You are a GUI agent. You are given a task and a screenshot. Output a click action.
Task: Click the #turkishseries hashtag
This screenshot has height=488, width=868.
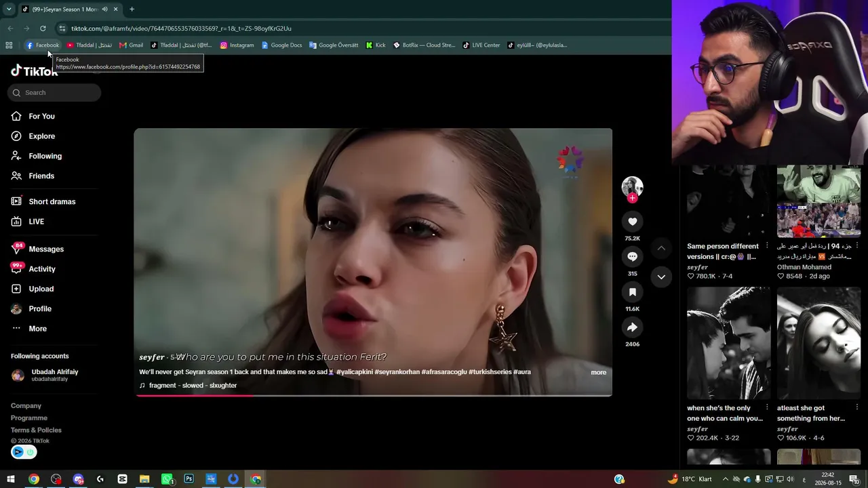tap(489, 372)
